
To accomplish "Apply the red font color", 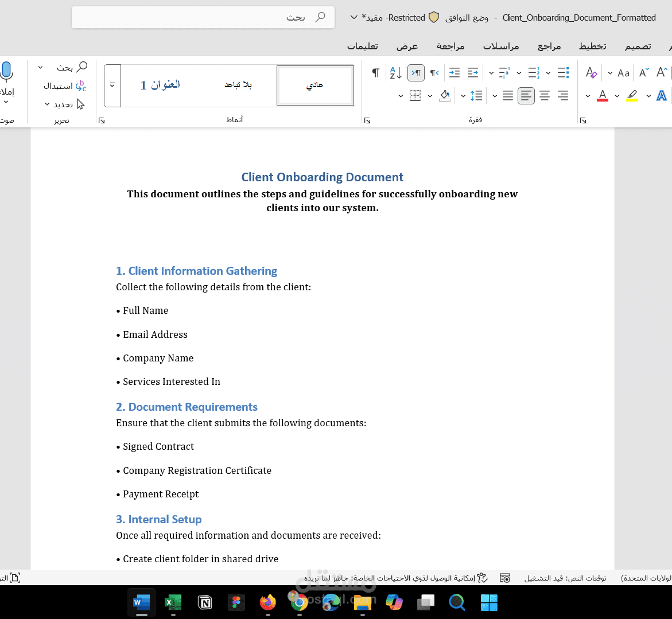I will coord(603,96).
